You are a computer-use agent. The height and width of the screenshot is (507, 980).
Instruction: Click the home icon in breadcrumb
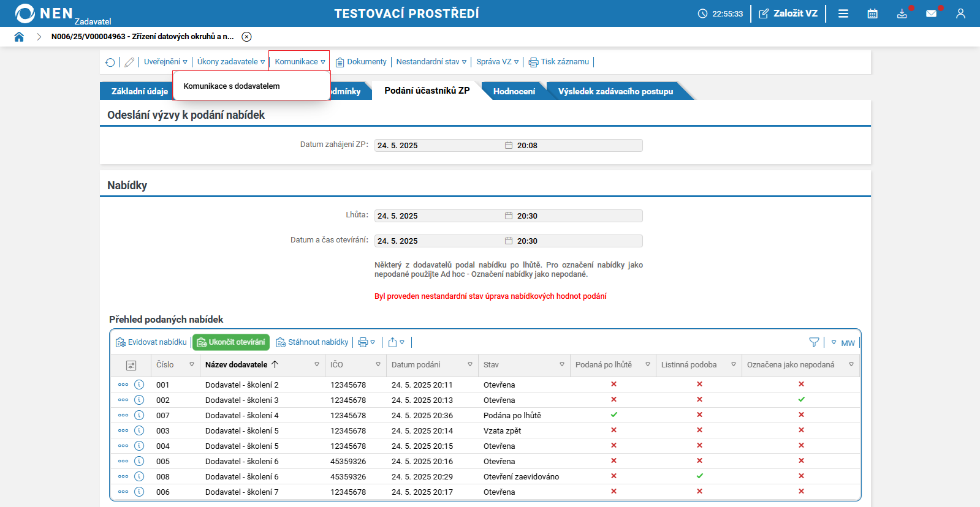19,37
